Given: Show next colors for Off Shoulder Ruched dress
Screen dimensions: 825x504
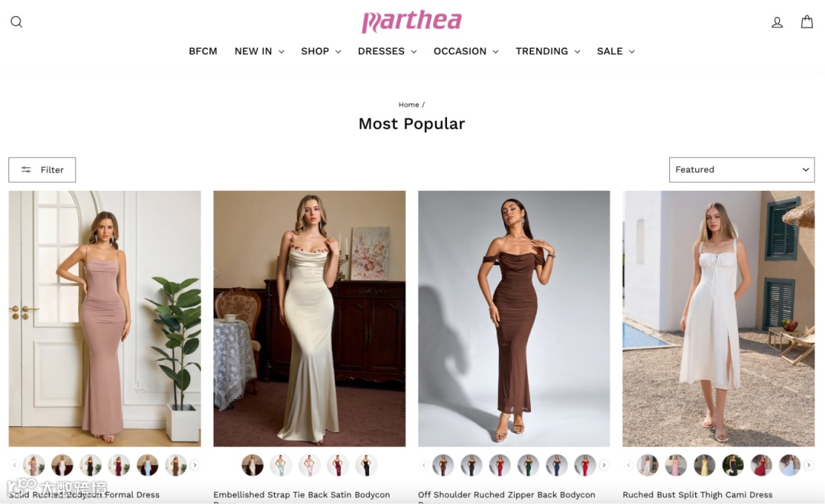Looking at the screenshot, I should pyautogui.click(x=604, y=465).
